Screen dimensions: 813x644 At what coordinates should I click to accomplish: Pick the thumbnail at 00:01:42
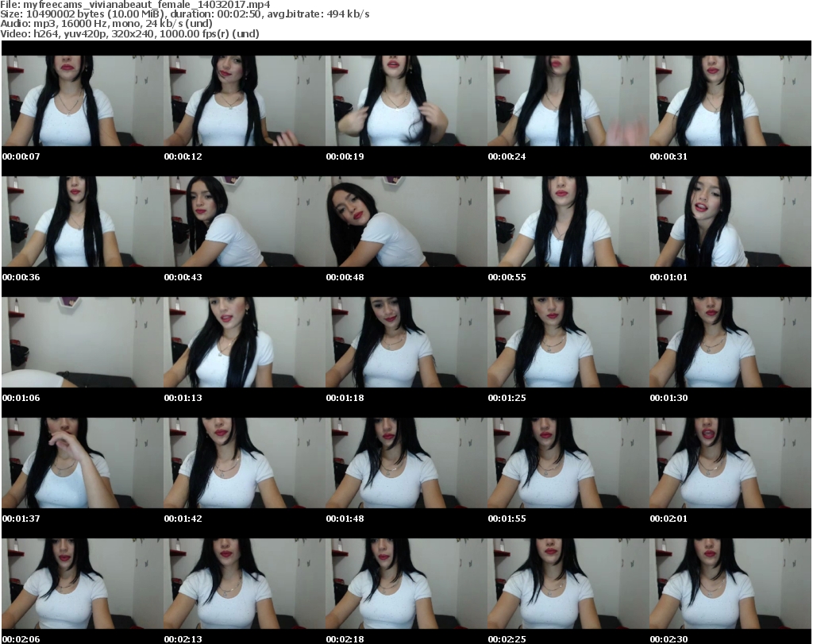(x=245, y=463)
